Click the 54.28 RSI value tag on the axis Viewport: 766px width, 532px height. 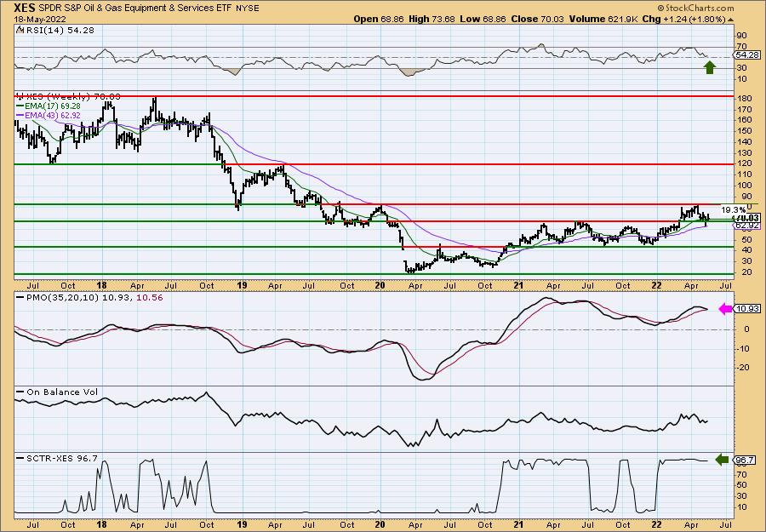tap(747, 55)
